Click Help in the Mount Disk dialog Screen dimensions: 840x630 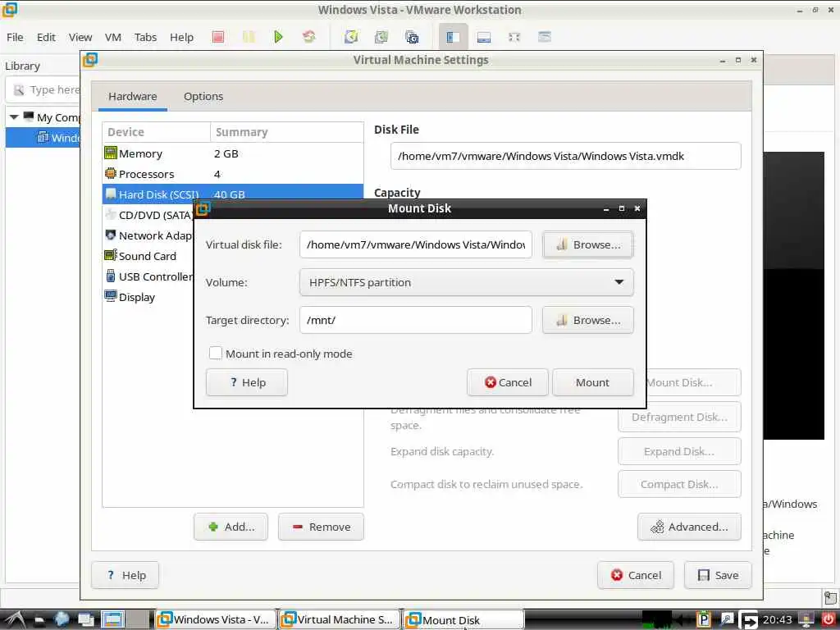click(x=246, y=382)
